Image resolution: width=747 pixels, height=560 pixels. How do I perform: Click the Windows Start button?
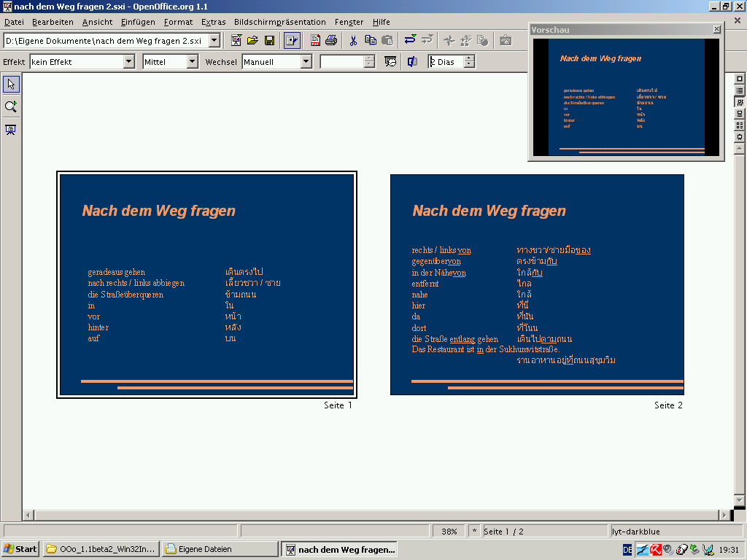tap(20, 549)
